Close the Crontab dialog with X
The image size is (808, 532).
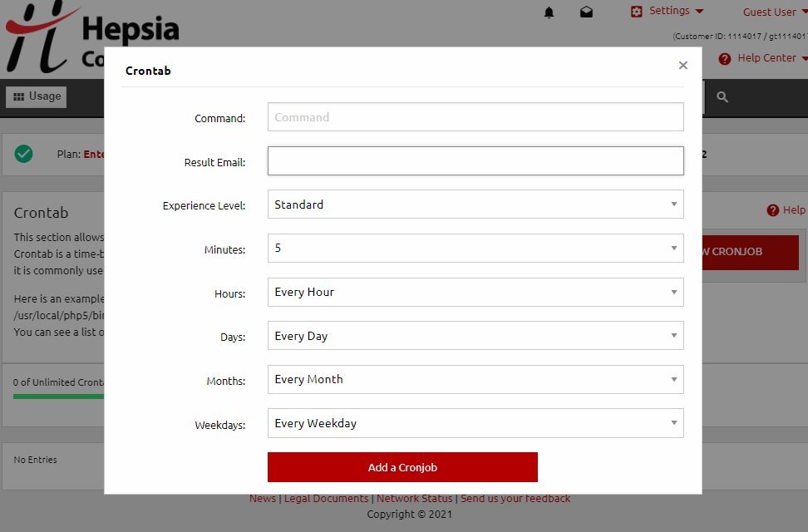[x=682, y=66]
